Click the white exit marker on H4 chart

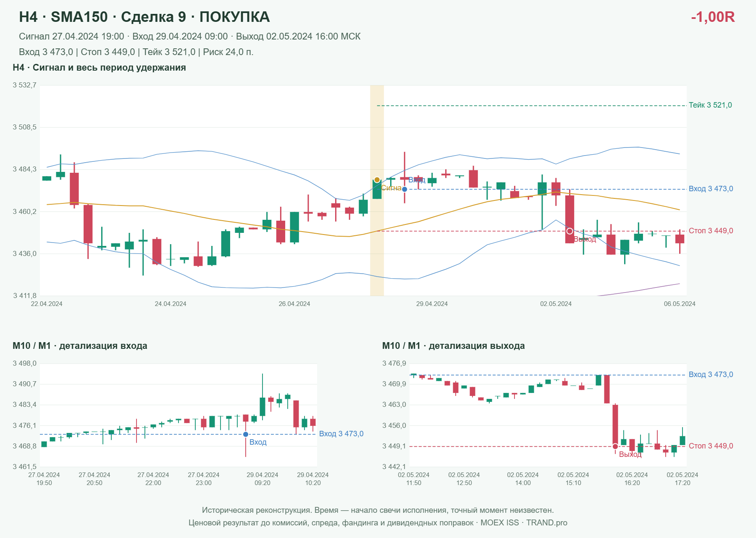coord(570,231)
